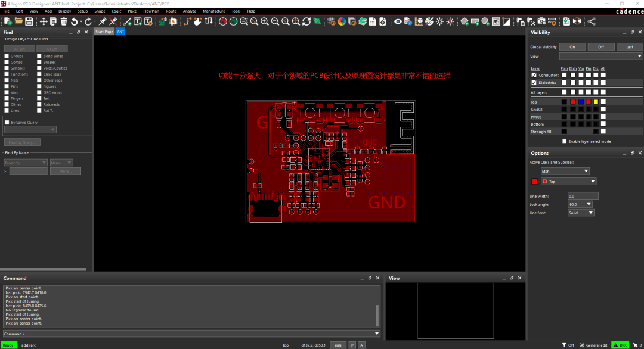Turn Global visibility On
Viewport: 644px width, 349px height.
[x=572, y=47]
